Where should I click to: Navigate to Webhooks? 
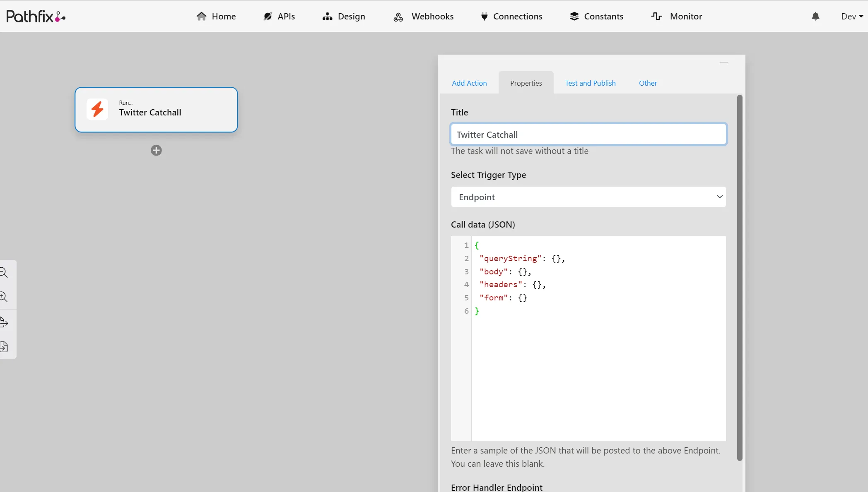pos(423,16)
